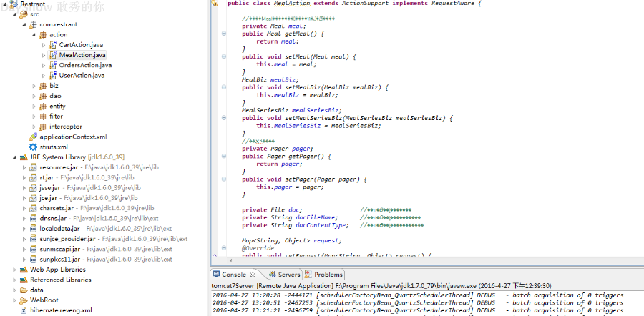Collapse the @Override setRequest fold marker

tap(224, 248)
